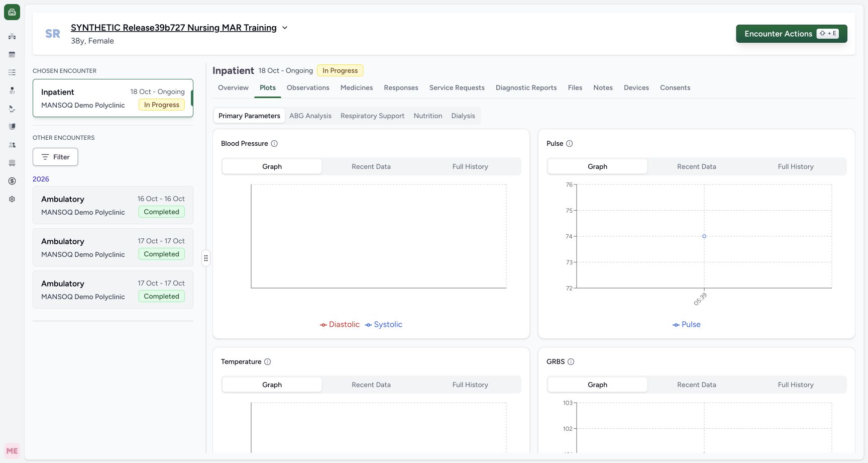868x463 pixels.
Task: Click GRBS info icon
Action: click(x=571, y=361)
